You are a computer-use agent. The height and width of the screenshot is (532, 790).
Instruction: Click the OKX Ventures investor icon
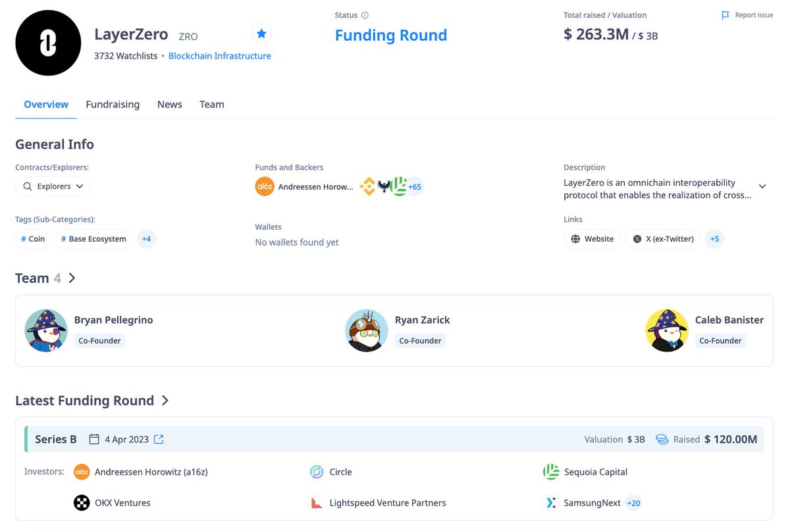82,503
